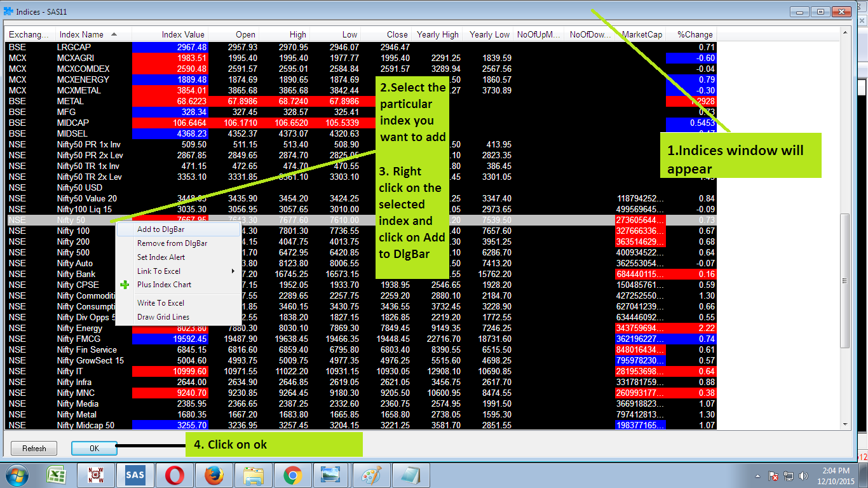The width and height of the screenshot is (868, 488).
Task: Click the %Change column header
Action: [691, 34]
